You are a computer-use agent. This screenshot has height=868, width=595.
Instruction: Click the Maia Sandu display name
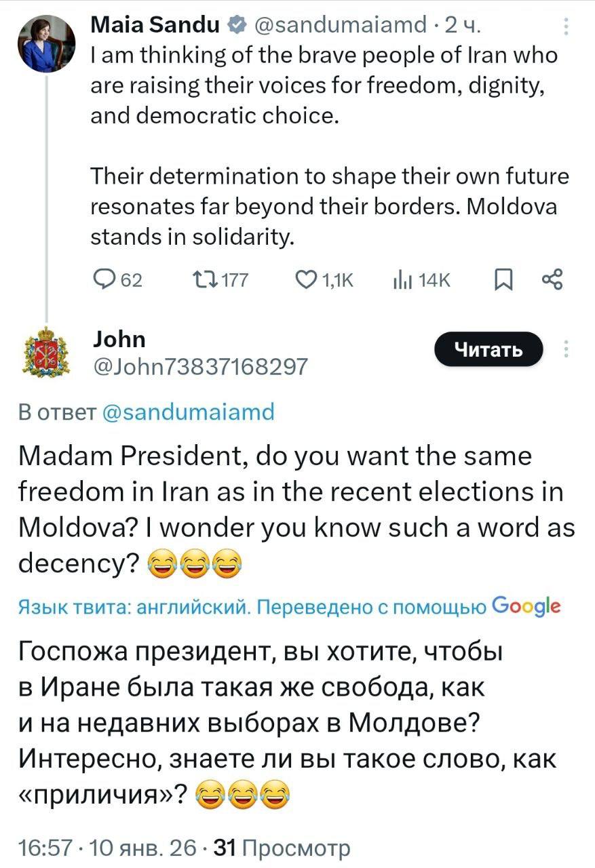point(155,26)
